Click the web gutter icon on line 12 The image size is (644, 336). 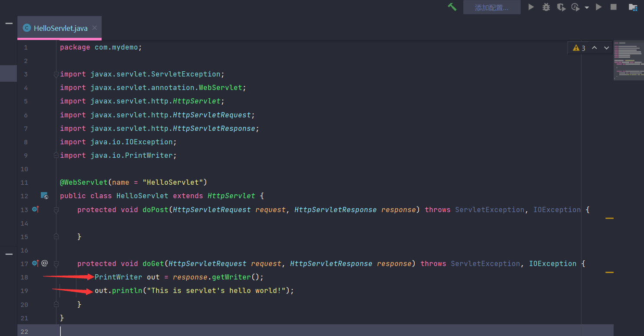pyautogui.click(x=44, y=196)
